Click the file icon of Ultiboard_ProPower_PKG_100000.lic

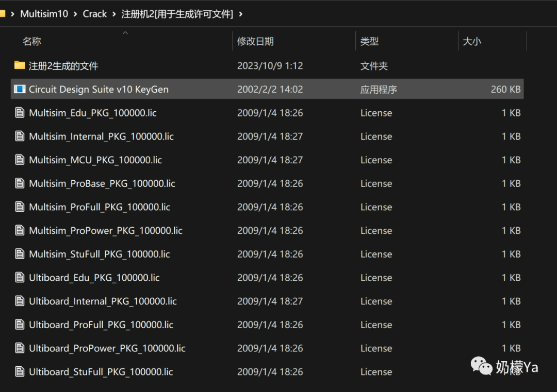pyautogui.click(x=20, y=348)
